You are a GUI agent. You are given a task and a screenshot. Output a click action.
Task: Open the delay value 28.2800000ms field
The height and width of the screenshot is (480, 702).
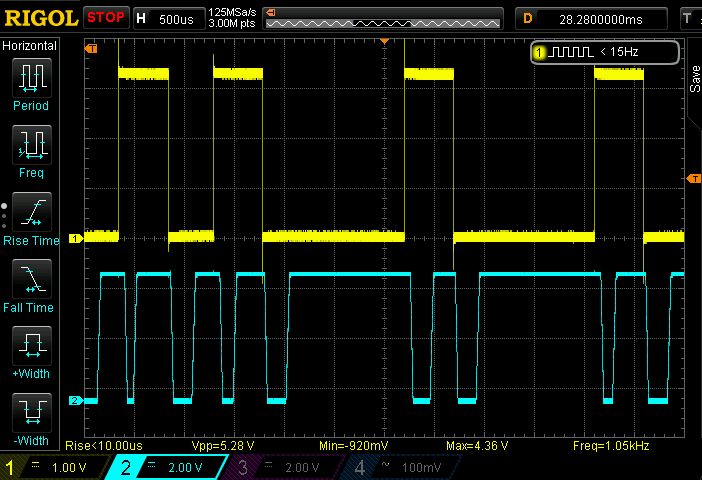coord(592,18)
